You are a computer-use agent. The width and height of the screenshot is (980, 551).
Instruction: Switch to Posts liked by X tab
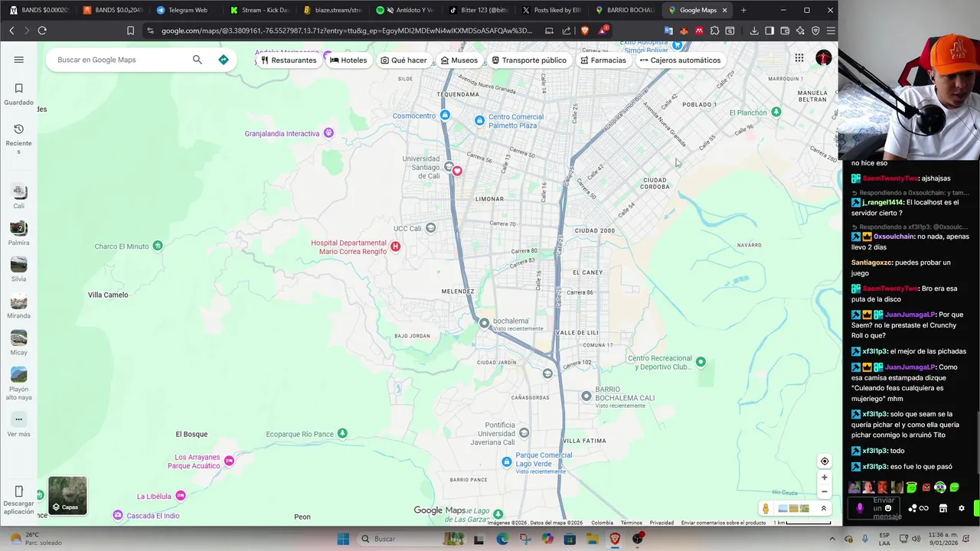pos(553,10)
